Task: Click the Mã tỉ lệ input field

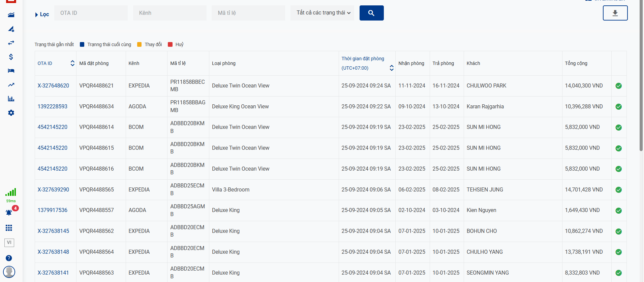Action: 248,13
